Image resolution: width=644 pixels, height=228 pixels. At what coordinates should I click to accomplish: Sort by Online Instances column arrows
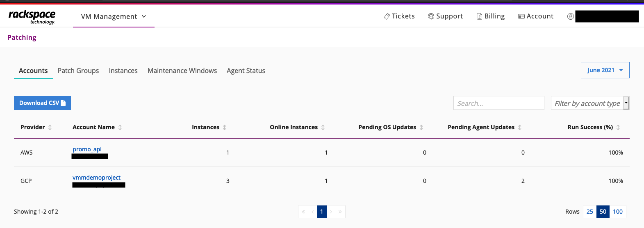(x=323, y=127)
